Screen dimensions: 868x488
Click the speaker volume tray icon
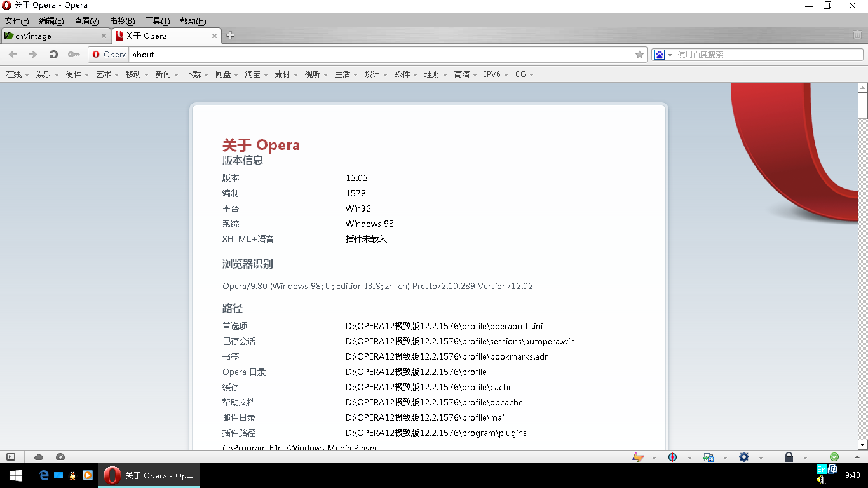tap(821, 480)
